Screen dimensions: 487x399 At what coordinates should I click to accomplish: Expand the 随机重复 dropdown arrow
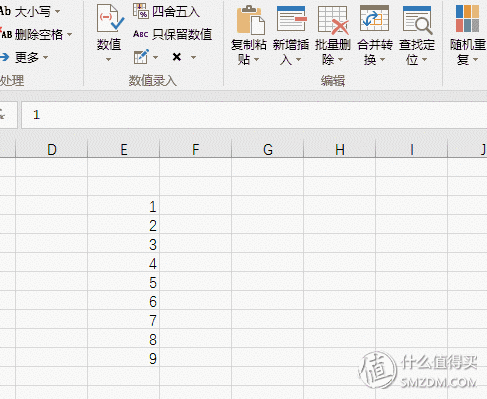pyautogui.click(x=475, y=60)
